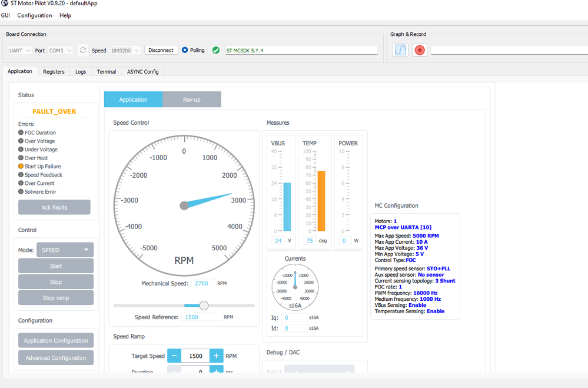The height and width of the screenshot is (388, 588).
Task: Switch to the Rev-up tab
Action: [x=192, y=100]
